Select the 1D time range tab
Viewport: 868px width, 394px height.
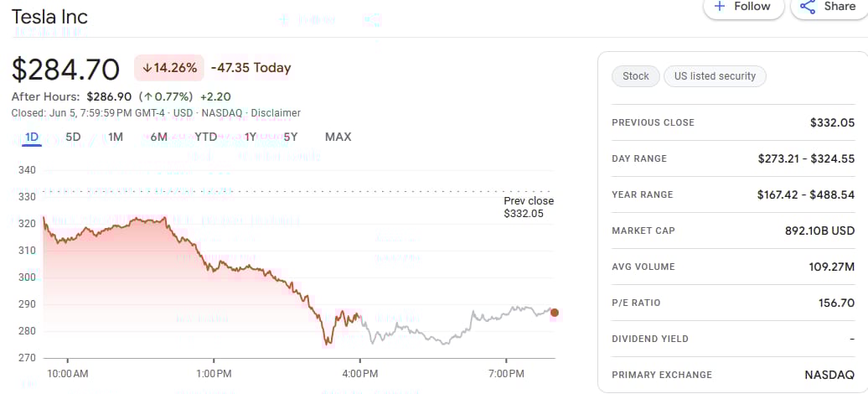32,137
